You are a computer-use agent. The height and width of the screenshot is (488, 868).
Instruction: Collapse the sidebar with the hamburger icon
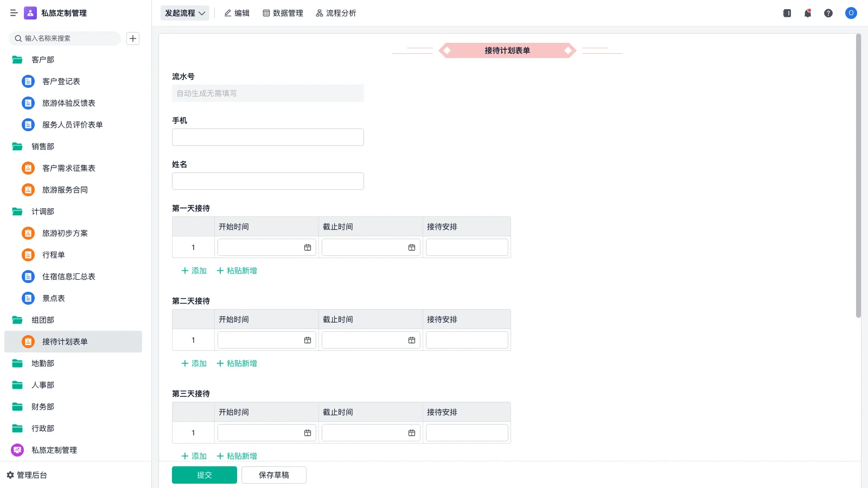click(14, 13)
